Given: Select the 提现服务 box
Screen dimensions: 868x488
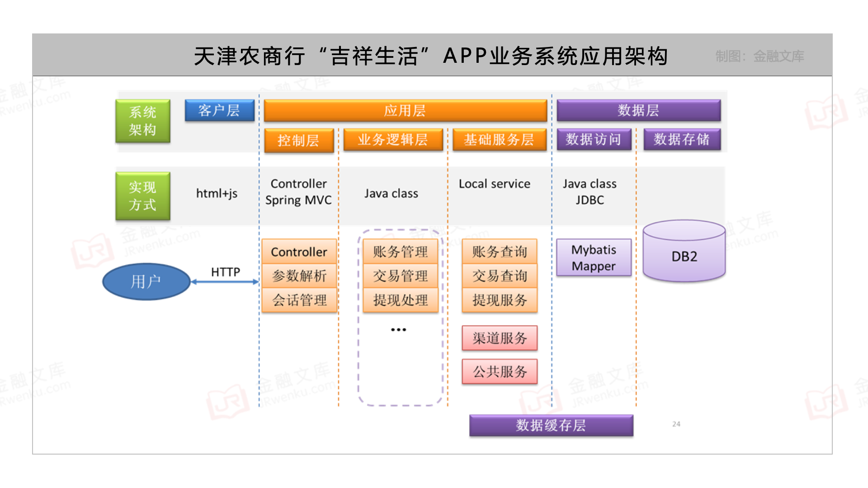Looking at the screenshot, I should (x=500, y=300).
